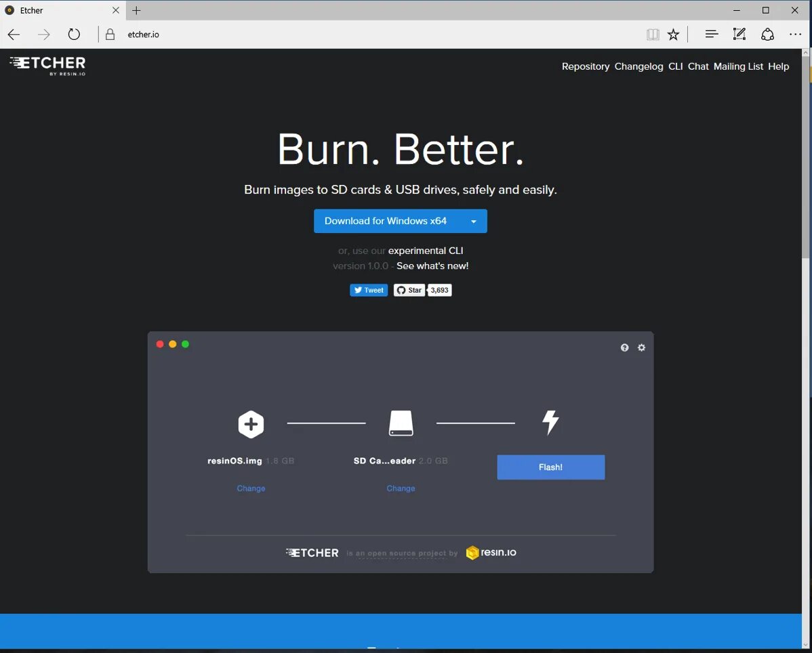This screenshot has height=653, width=812.
Task: Select the Etcher tab title
Action: pos(31,10)
